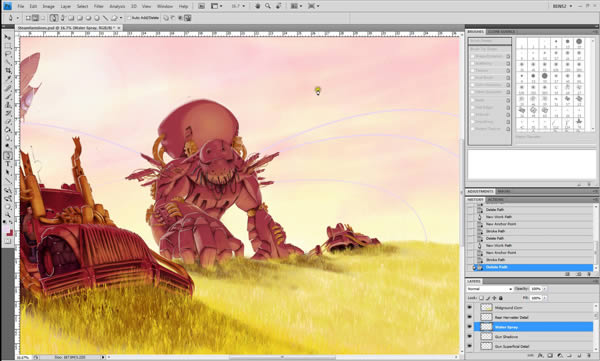Select the Clone Stamp tool
Viewport: 600px width, 361px height.
[x=7, y=105]
